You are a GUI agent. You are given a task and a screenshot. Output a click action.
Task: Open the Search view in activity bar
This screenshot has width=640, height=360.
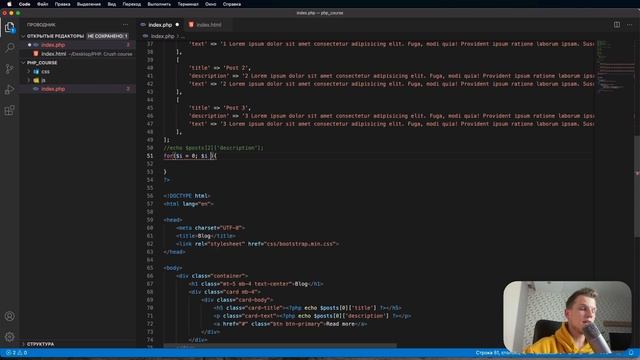[x=9, y=48]
